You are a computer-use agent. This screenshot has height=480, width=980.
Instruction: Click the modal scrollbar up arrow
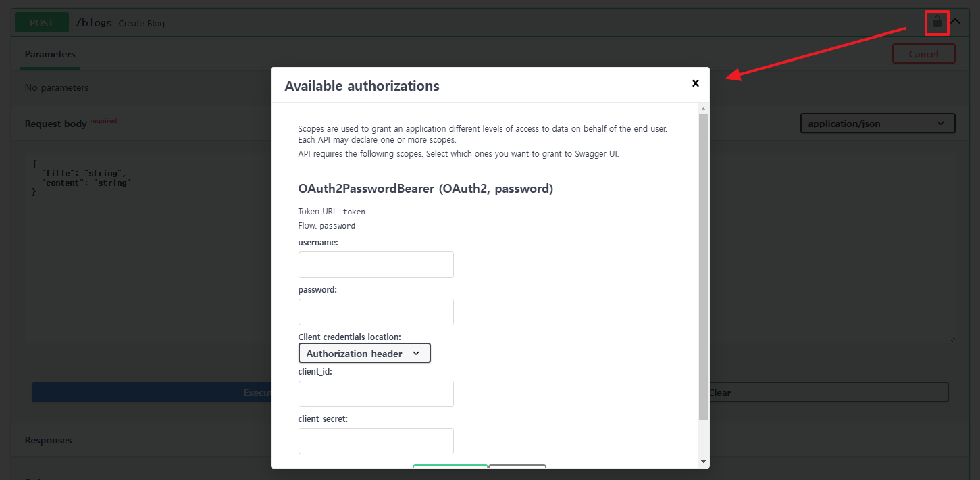pyautogui.click(x=703, y=109)
